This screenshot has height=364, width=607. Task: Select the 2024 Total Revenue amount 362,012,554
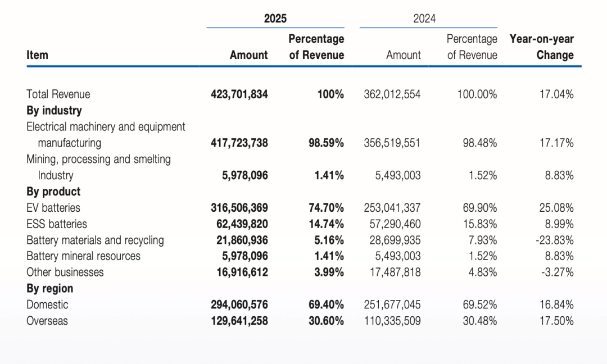pos(392,94)
